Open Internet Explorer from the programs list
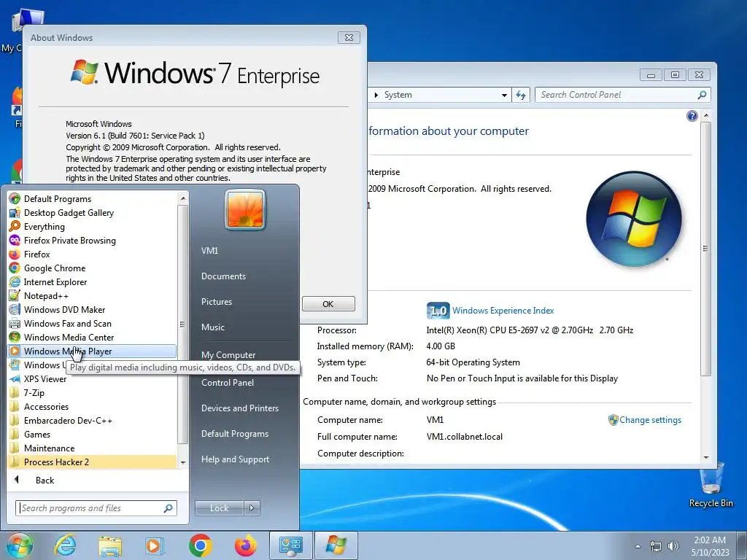 click(93, 282)
